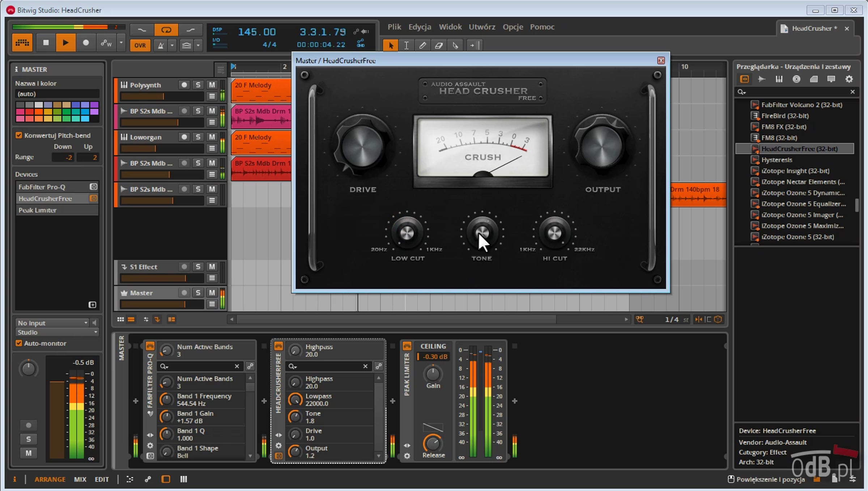This screenshot has width=868, height=491.
Task: Clear the browser search with X
Action: pyautogui.click(x=852, y=92)
